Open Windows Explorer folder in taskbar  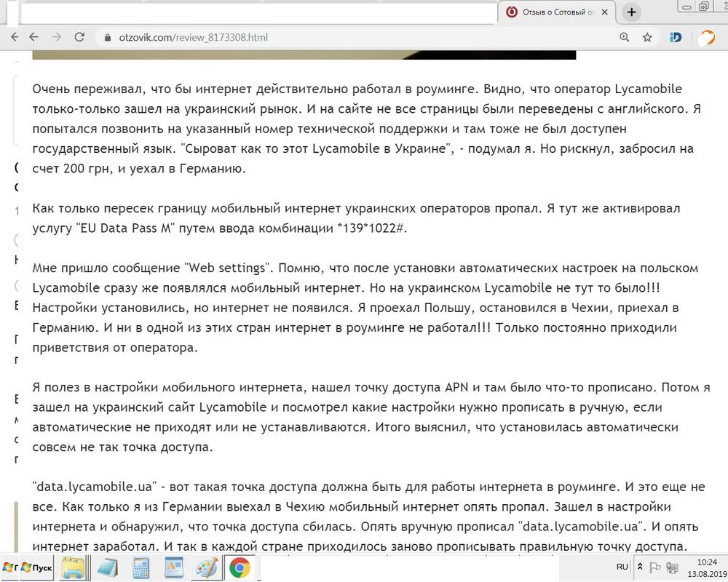coord(74,567)
